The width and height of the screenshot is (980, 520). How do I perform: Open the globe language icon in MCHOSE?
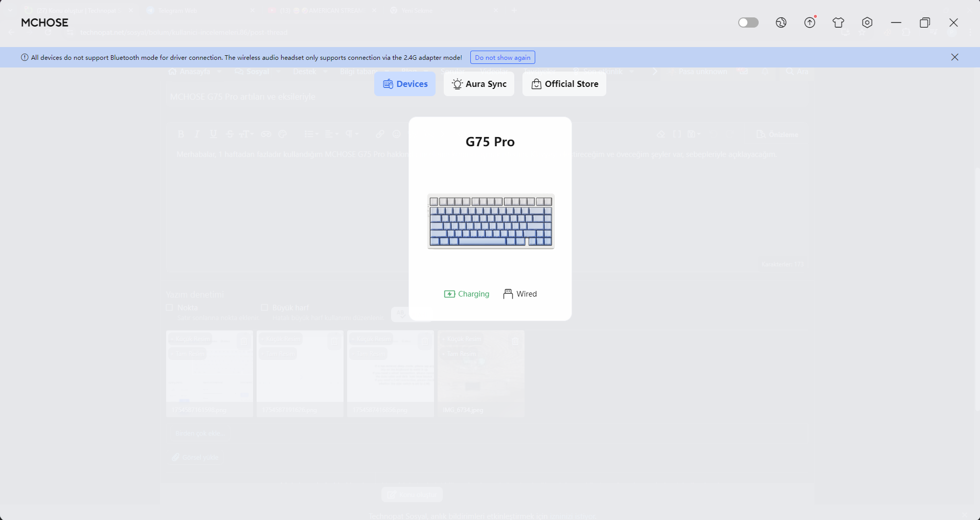781,22
